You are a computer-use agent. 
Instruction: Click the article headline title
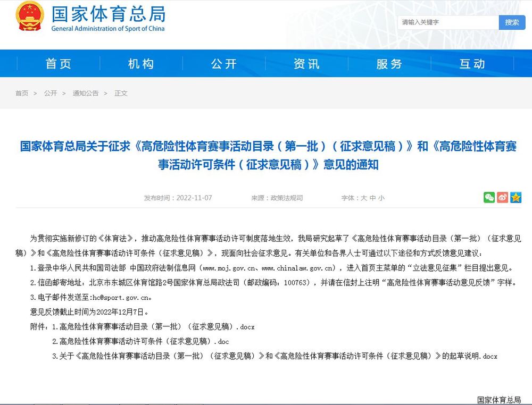tap(268, 155)
